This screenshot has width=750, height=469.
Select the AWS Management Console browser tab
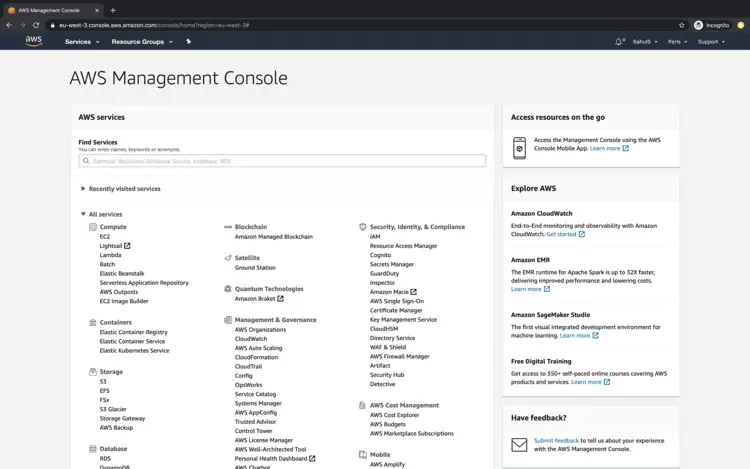(54, 10)
